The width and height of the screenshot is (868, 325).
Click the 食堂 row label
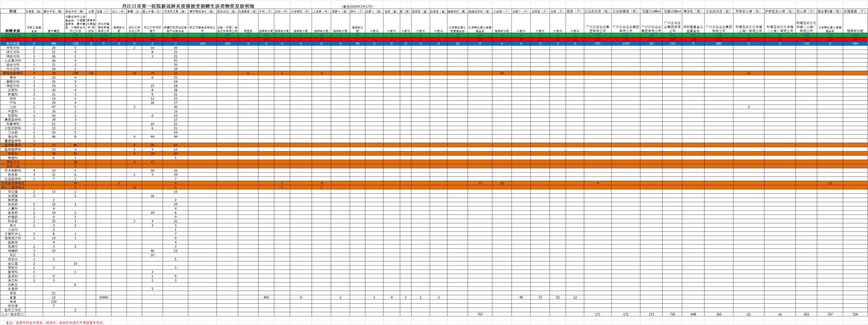[13, 297]
